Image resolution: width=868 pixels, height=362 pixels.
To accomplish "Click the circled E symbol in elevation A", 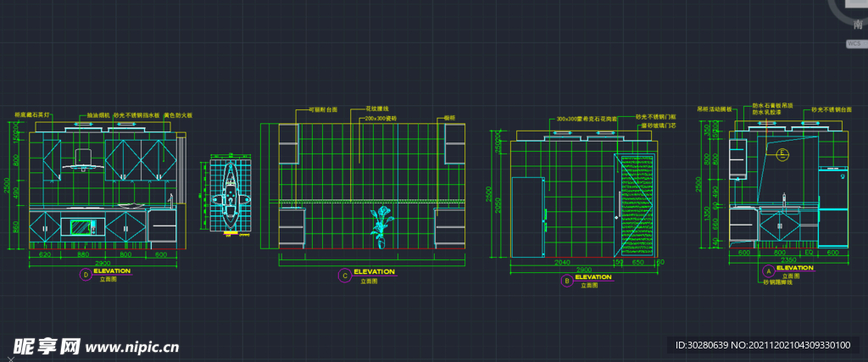I will pos(782,154).
